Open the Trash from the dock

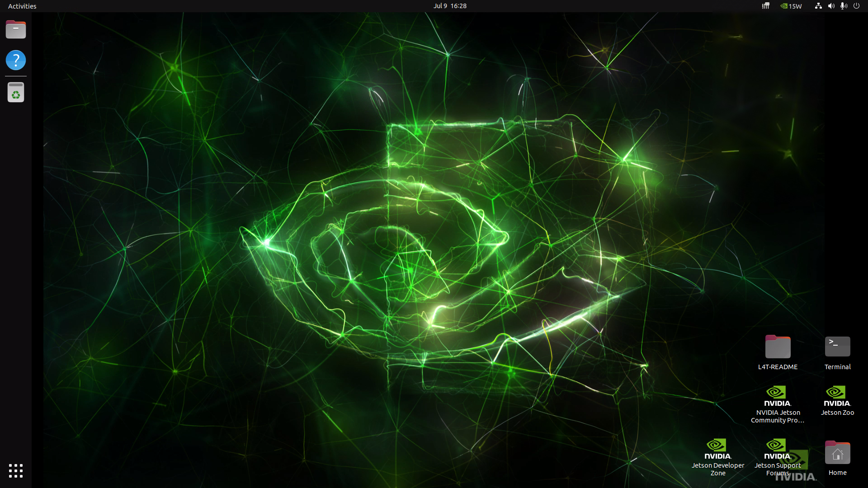coord(16,93)
